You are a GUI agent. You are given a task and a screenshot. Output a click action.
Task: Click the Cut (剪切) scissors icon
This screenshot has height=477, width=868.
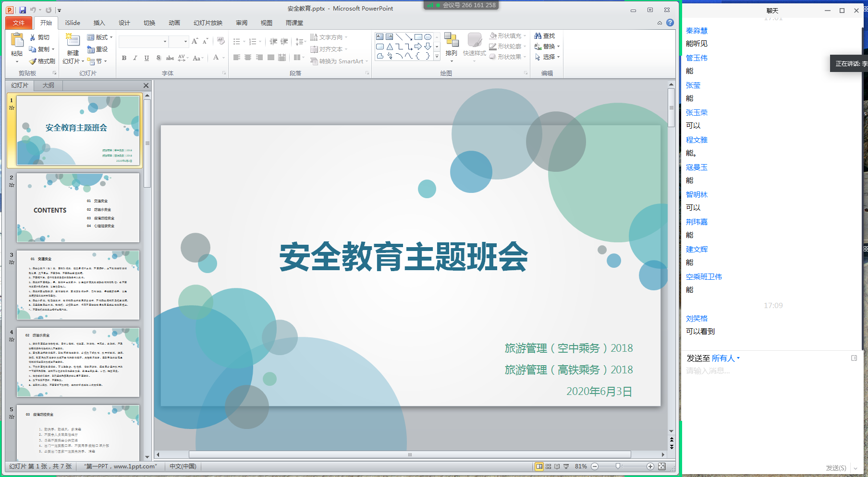click(33, 37)
